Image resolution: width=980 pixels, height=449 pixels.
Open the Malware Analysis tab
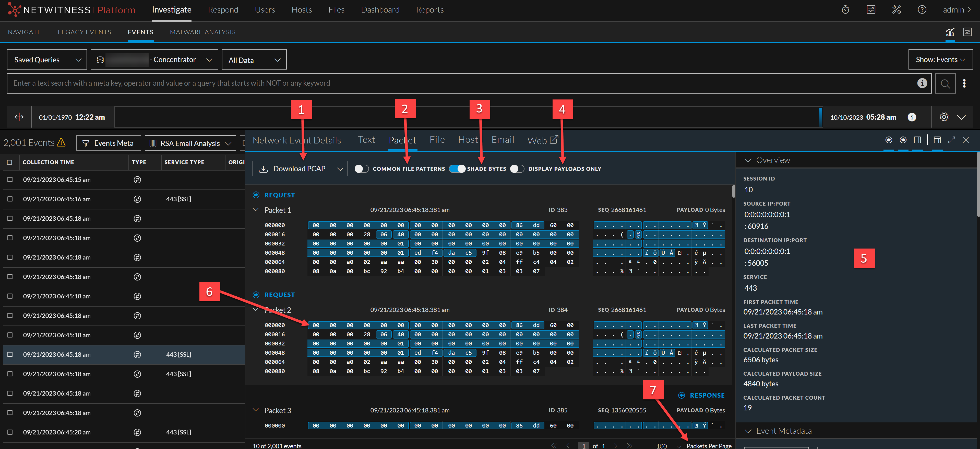(202, 32)
